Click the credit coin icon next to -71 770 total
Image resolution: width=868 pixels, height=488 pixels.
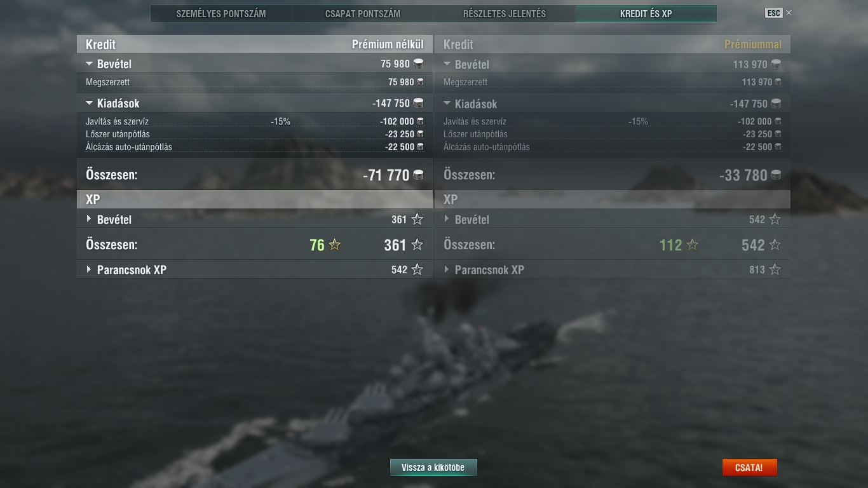point(418,175)
